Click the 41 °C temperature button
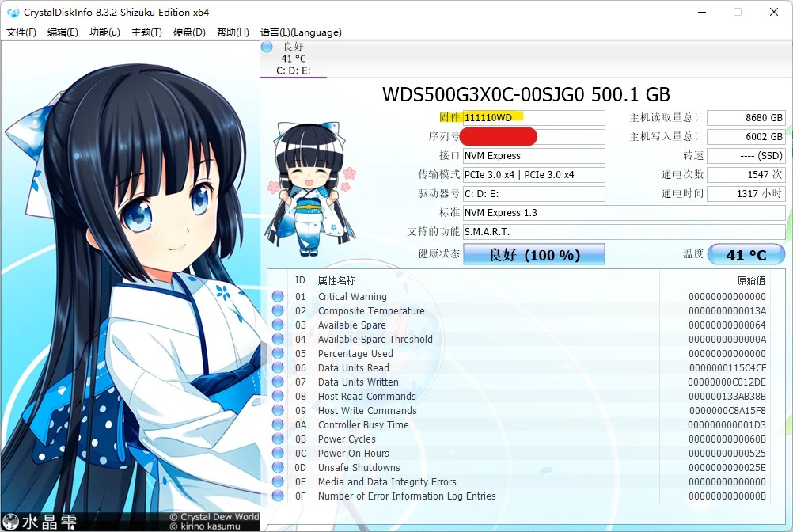This screenshot has width=793, height=532. pyautogui.click(x=746, y=255)
